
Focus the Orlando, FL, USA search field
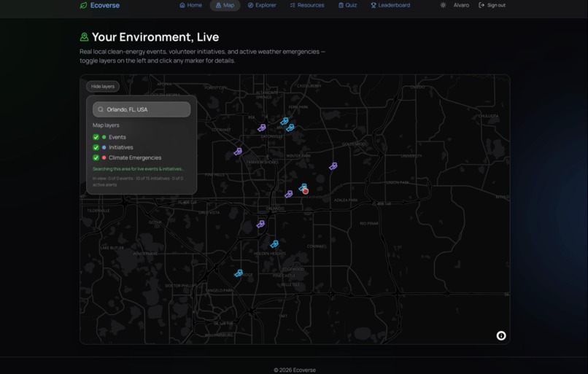tap(142, 109)
